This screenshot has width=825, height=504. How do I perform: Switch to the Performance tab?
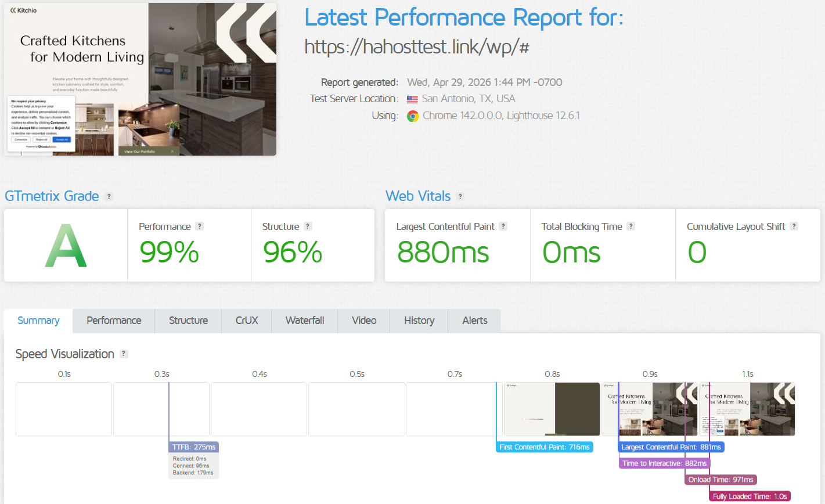pyautogui.click(x=114, y=321)
